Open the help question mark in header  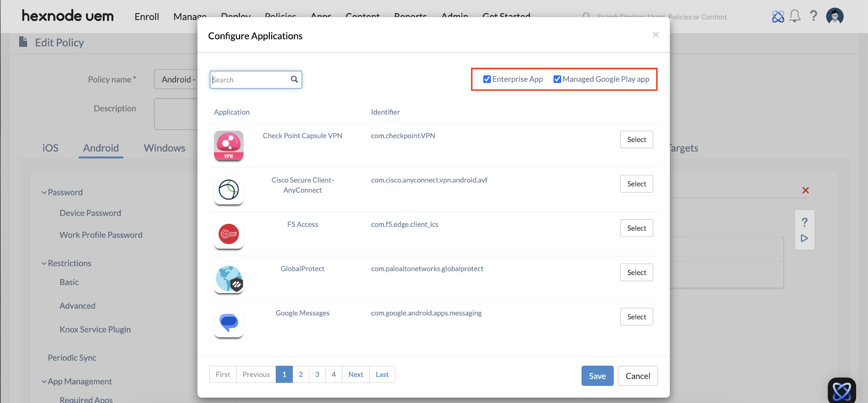pyautogui.click(x=813, y=16)
